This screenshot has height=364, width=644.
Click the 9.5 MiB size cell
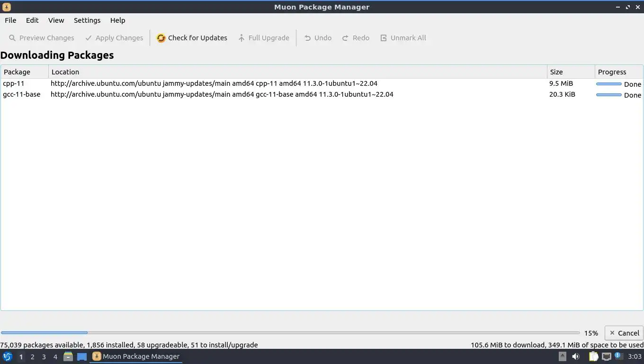coord(561,83)
